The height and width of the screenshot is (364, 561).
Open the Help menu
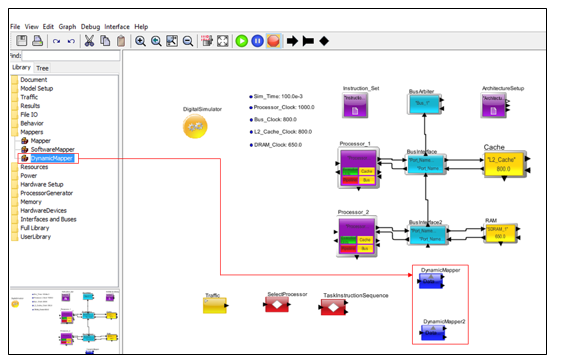141,27
